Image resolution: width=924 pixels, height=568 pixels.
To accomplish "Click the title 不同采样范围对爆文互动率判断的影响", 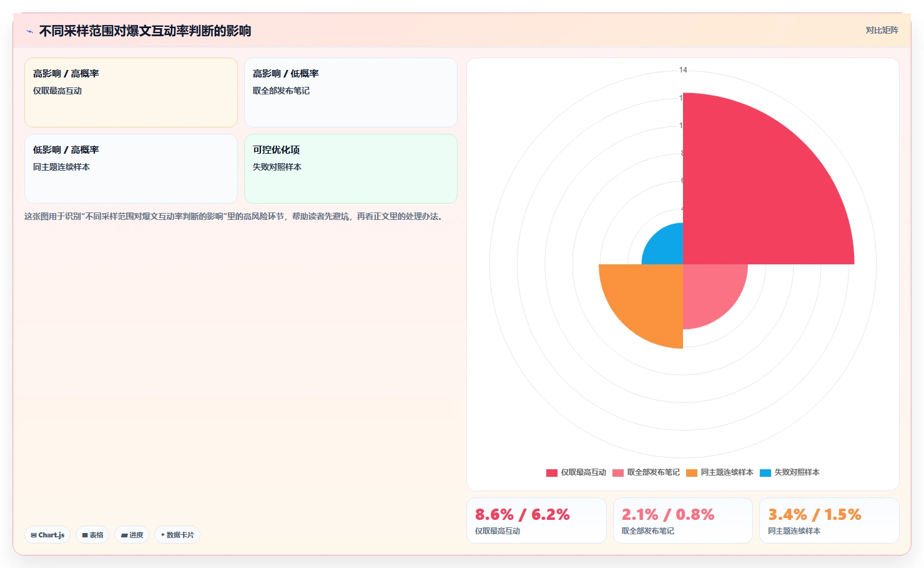I will click(x=145, y=31).
